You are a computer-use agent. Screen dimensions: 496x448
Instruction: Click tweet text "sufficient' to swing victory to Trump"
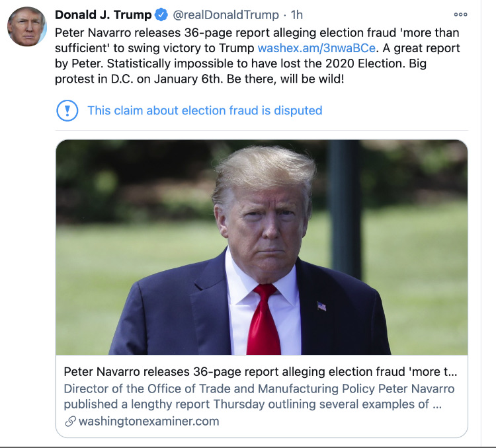coord(151,48)
